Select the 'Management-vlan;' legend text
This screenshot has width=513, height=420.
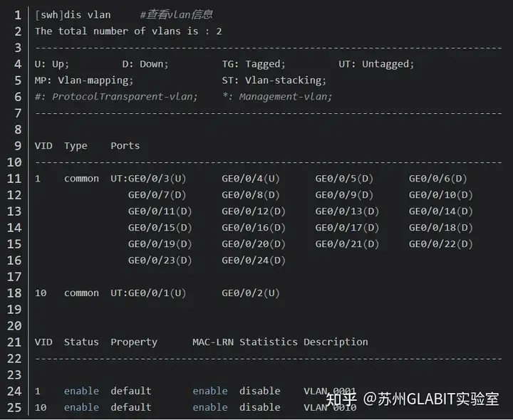[x=285, y=97]
